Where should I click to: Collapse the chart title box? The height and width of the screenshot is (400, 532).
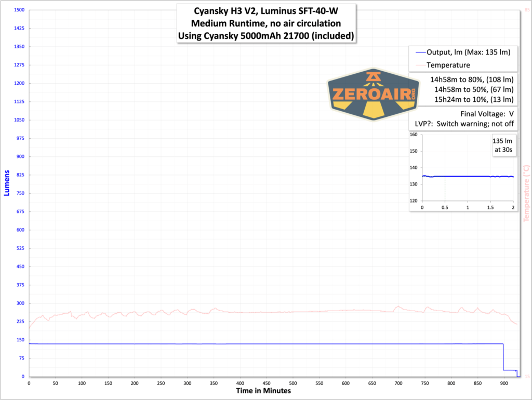coord(266,23)
